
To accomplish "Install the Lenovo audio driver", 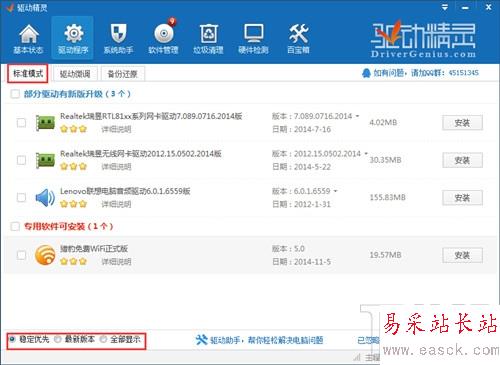I will pyautogui.click(x=462, y=198).
